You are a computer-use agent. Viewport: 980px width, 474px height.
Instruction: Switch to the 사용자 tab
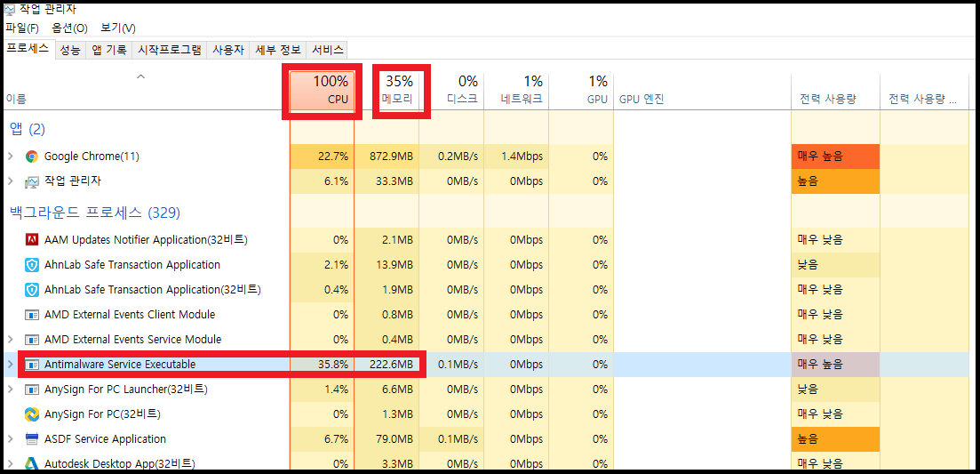click(228, 51)
